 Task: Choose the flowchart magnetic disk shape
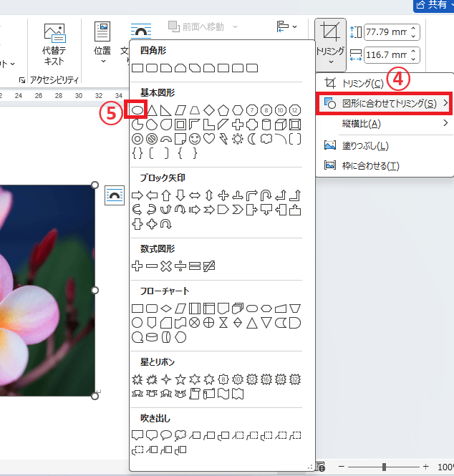pos(152,337)
